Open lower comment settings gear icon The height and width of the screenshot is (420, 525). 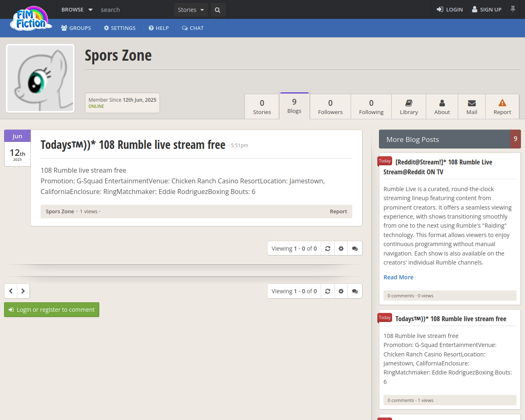pos(341,291)
